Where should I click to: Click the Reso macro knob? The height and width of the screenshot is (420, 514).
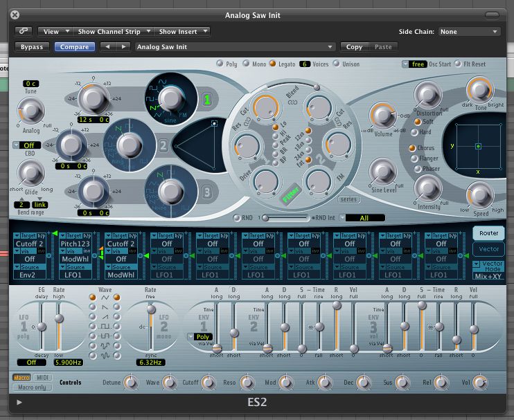point(247,383)
